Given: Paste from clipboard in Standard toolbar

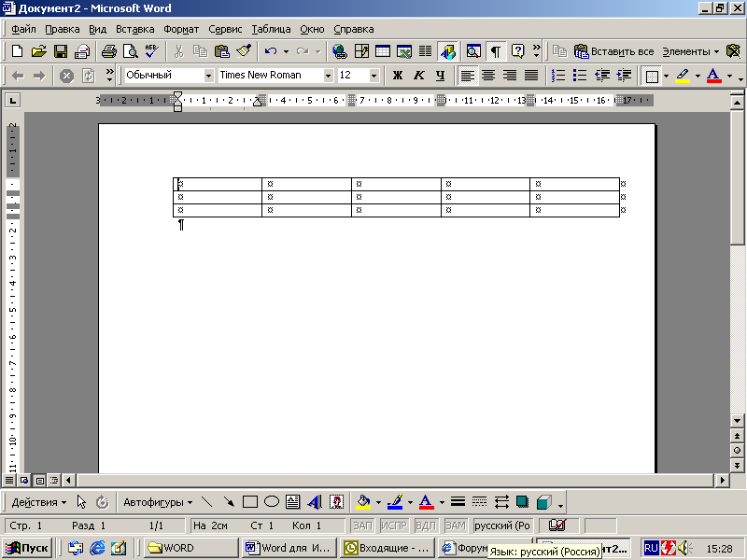Looking at the screenshot, I should [222, 51].
